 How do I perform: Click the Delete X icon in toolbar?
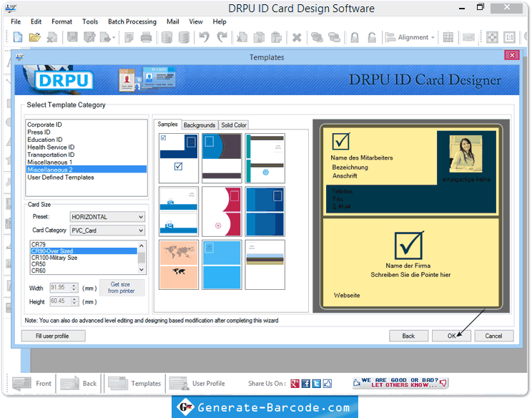click(297, 37)
